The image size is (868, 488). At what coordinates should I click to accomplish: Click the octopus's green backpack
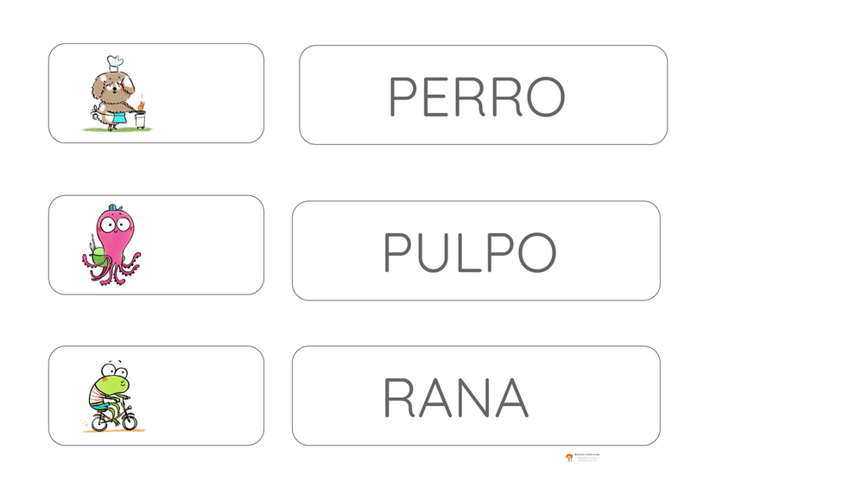(x=98, y=257)
